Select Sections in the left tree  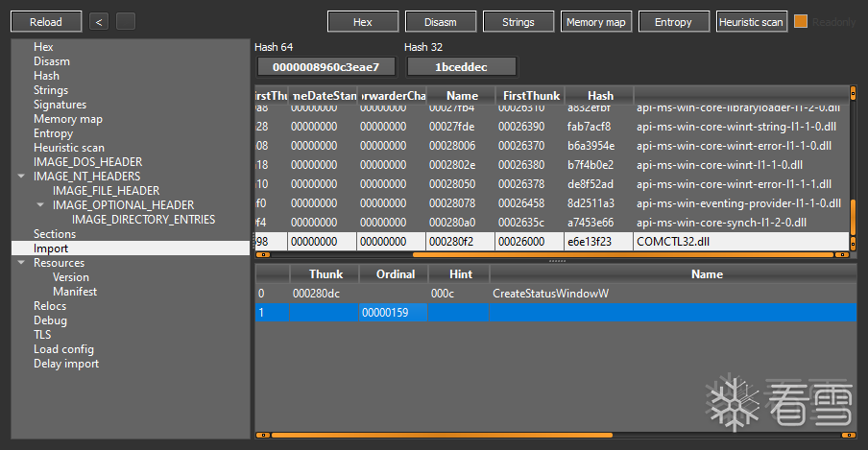click(x=54, y=234)
